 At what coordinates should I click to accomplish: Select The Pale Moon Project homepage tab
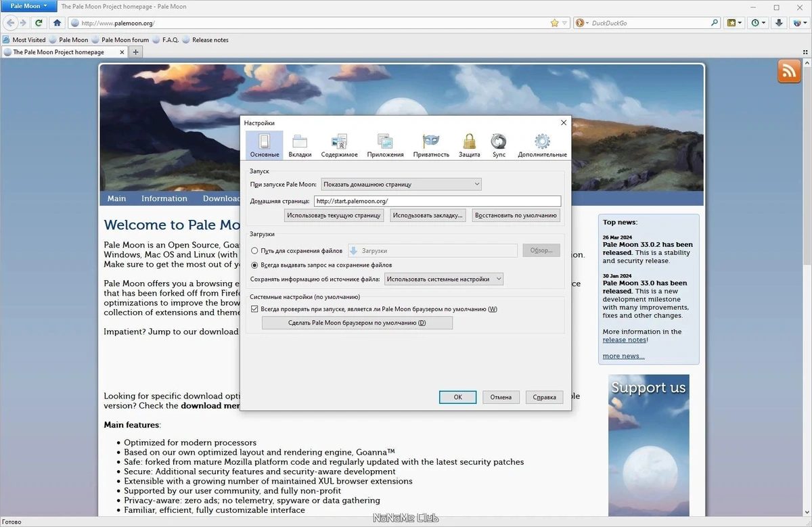(x=64, y=52)
